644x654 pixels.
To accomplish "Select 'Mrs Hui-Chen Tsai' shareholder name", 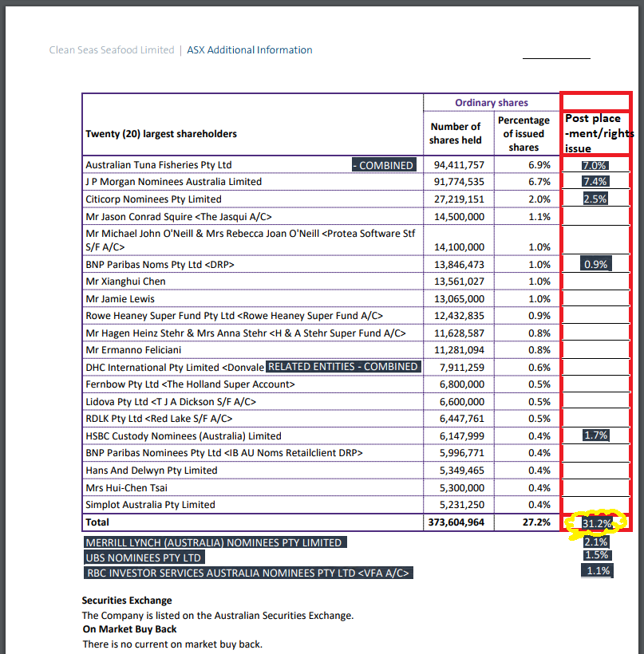I will (x=126, y=488).
